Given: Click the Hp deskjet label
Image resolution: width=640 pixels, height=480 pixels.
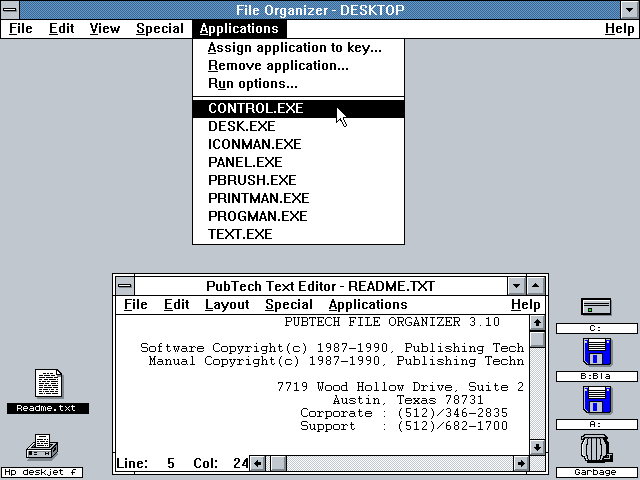Looking at the screenshot, I should (x=41, y=472).
